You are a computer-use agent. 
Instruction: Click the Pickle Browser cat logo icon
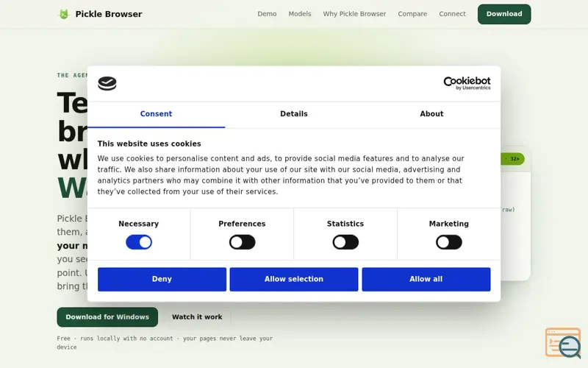click(64, 14)
